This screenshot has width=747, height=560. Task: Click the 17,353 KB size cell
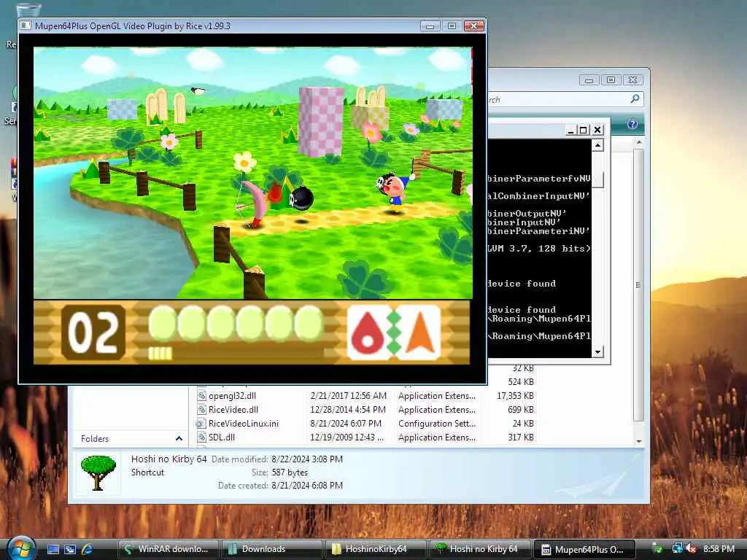[x=515, y=396]
